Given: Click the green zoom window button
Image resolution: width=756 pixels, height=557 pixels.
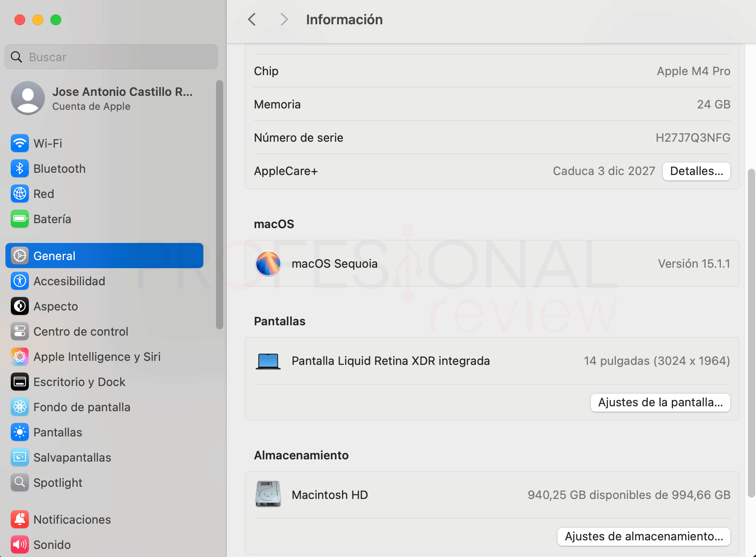Looking at the screenshot, I should [56, 20].
